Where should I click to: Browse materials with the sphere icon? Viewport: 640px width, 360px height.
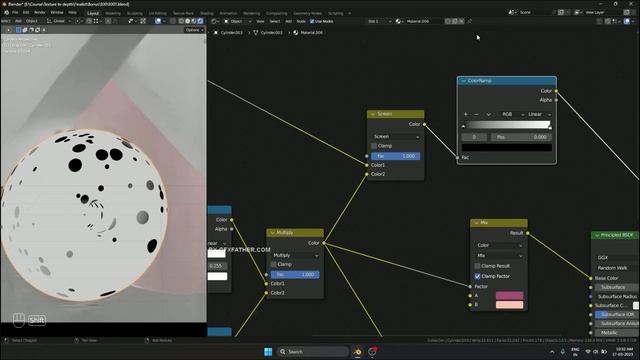pyautogui.click(x=399, y=21)
